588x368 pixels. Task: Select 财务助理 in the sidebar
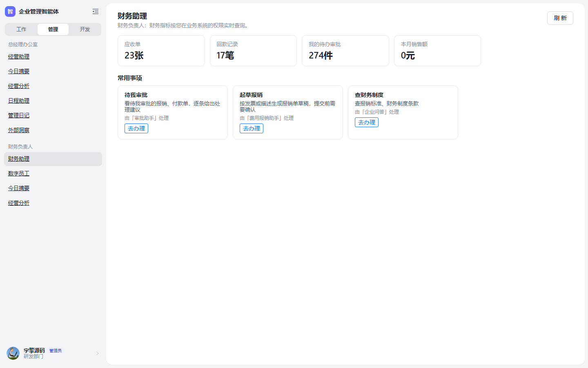(x=53, y=159)
